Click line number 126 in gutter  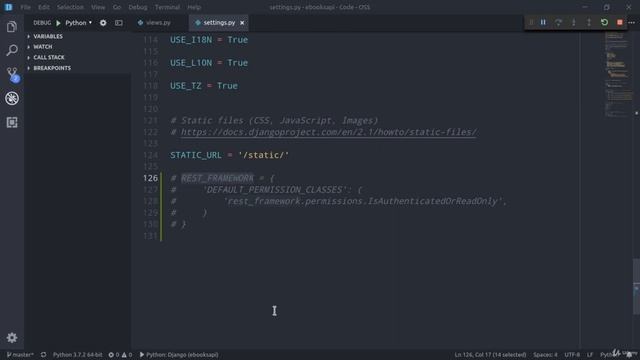(x=151, y=178)
